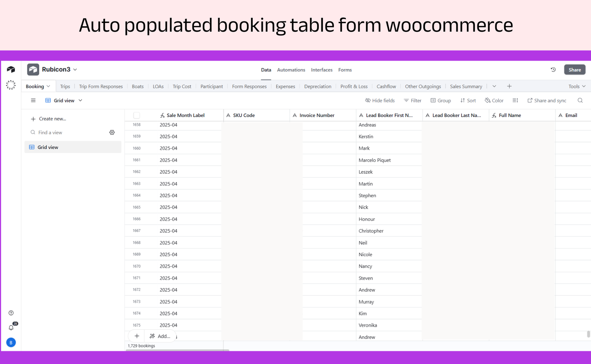Click the help question mark icon
Viewport: 591px width, 364px height.
(x=11, y=313)
